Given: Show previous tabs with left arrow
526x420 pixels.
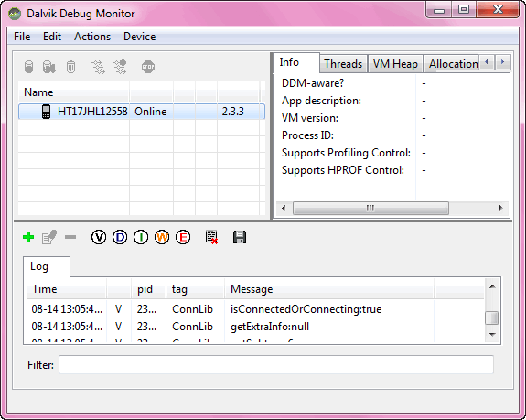Looking at the screenshot, I should [487, 61].
